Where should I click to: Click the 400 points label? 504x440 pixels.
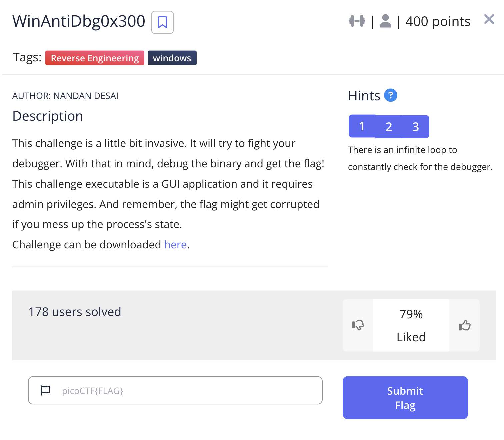pos(438,21)
